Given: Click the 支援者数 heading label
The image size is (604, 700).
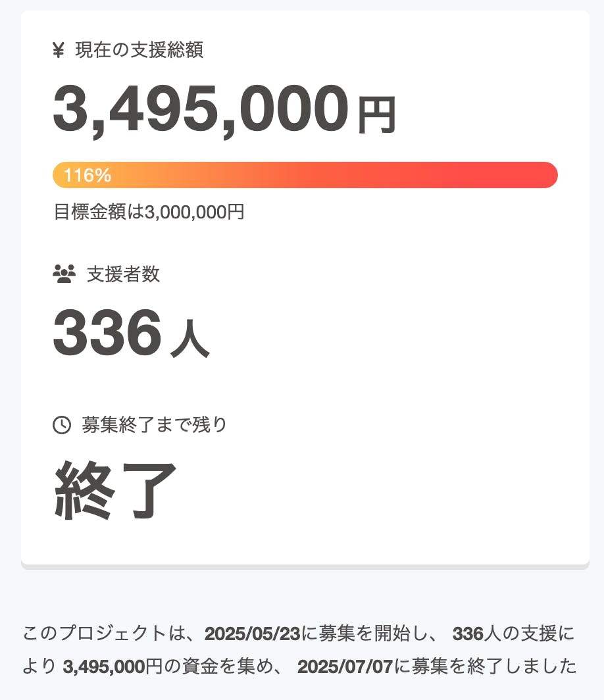Looking at the screenshot, I should click(x=123, y=274).
